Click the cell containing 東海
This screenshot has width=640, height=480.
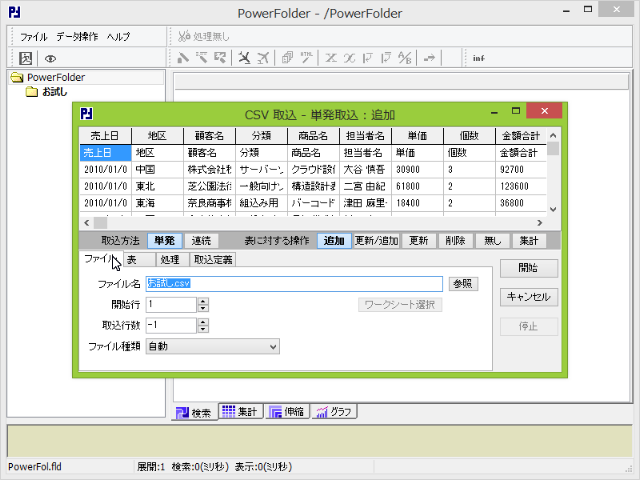157,203
